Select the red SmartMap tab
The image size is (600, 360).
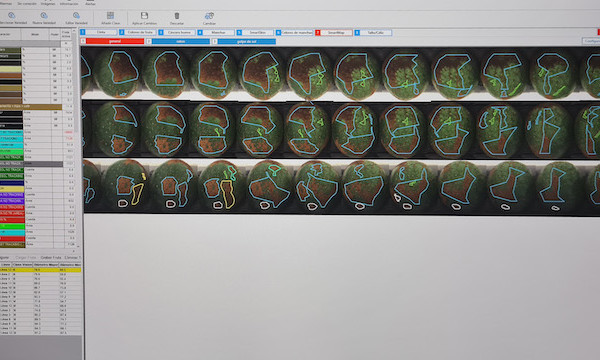tap(333, 33)
